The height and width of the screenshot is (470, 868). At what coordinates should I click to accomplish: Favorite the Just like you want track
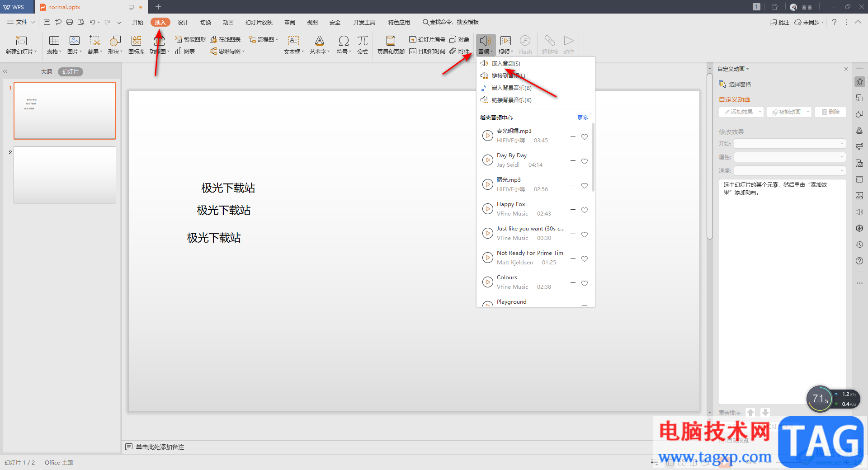click(x=585, y=235)
